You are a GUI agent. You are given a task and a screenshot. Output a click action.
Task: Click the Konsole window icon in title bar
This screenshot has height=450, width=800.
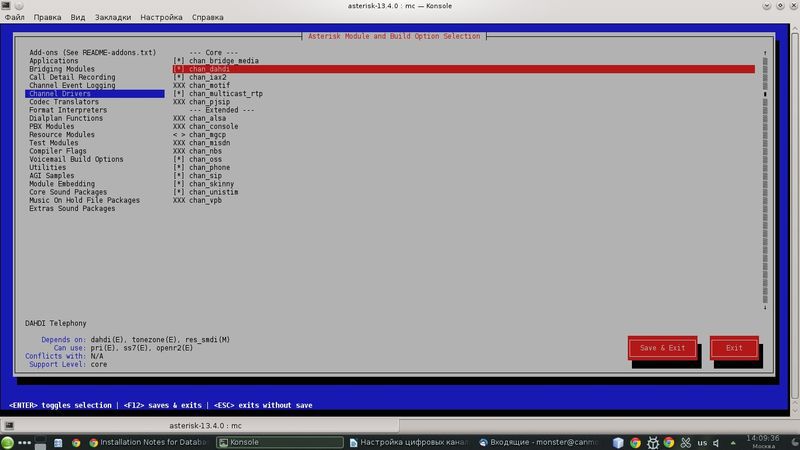point(9,5)
